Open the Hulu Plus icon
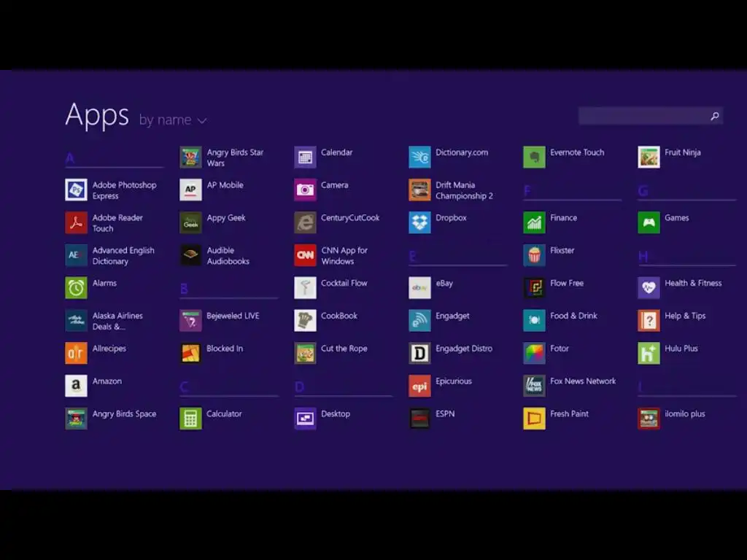This screenshot has height=560, width=747. pos(649,354)
